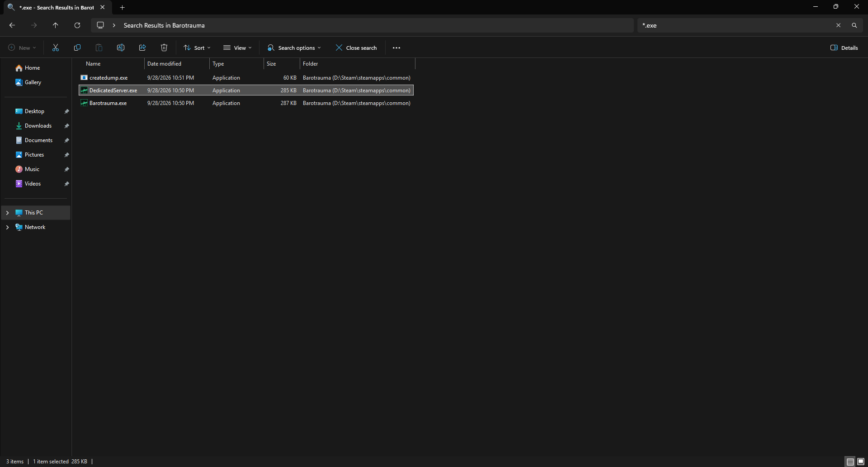Screen dimensions: 868x467
Task: Select the DedicatedServer.exe file
Action: (x=246, y=91)
